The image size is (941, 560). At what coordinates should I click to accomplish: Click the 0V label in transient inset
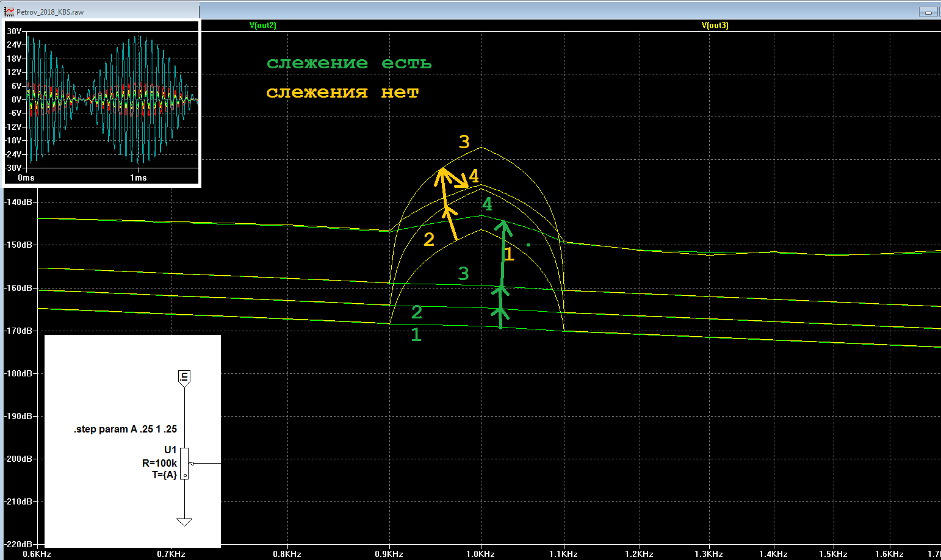(16, 99)
